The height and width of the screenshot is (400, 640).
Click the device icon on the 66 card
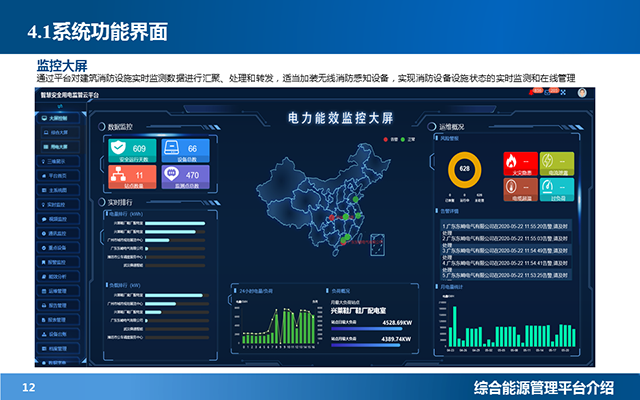(x=171, y=147)
